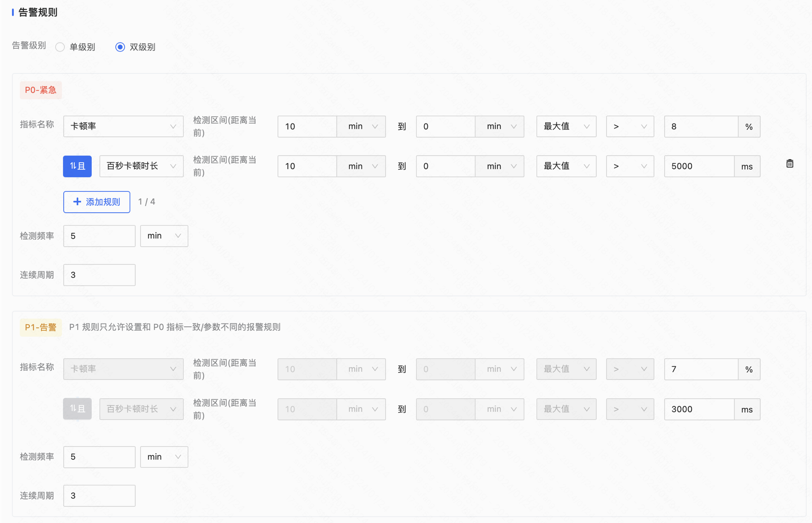812x523 pixels.
Task: Click the 告警规则 section heading
Action: coord(38,12)
